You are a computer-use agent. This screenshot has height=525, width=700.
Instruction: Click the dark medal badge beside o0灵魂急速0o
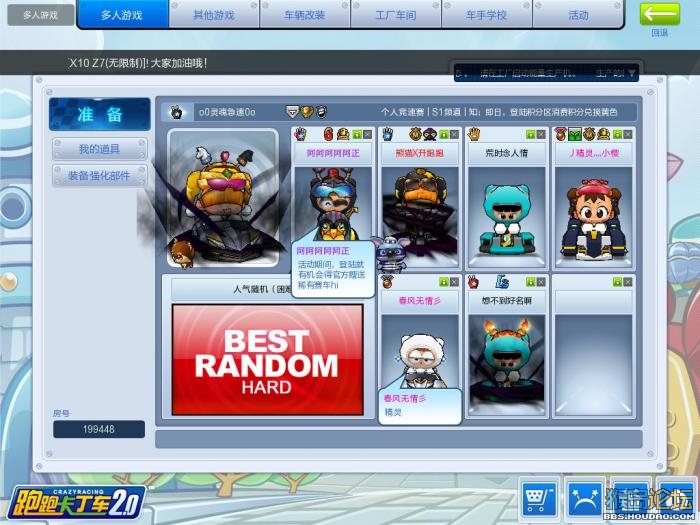click(x=321, y=112)
